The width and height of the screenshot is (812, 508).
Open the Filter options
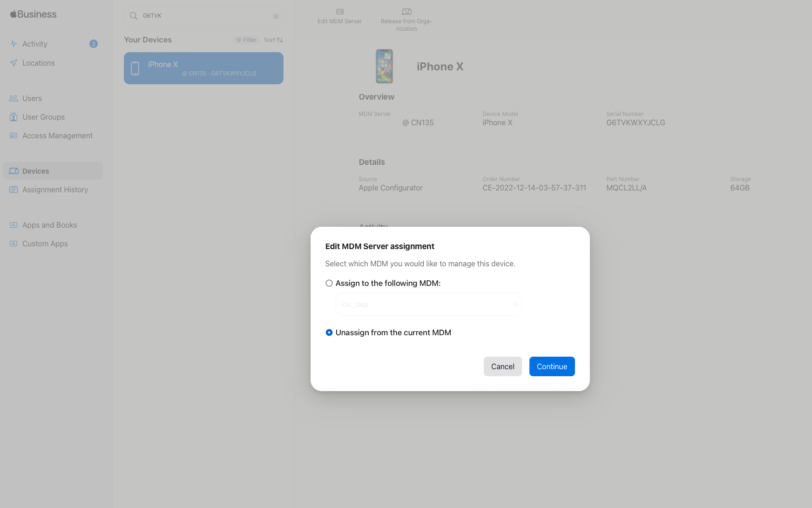point(246,40)
